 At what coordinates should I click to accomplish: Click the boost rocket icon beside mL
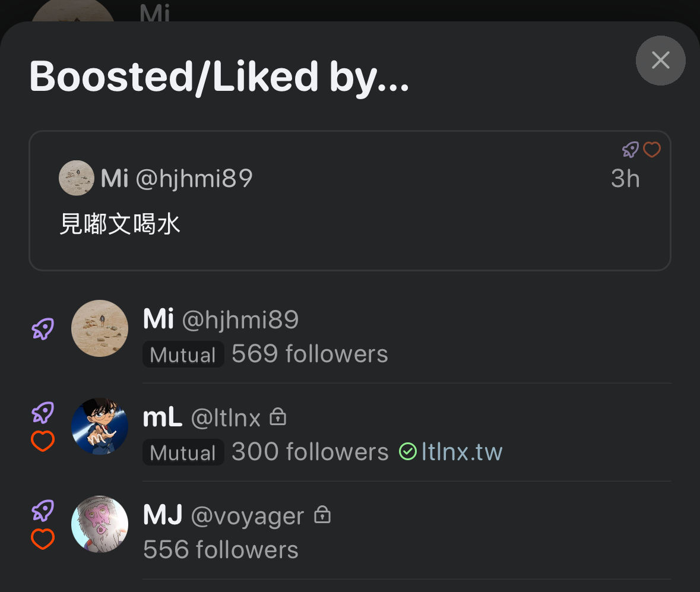pyautogui.click(x=43, y=413)
